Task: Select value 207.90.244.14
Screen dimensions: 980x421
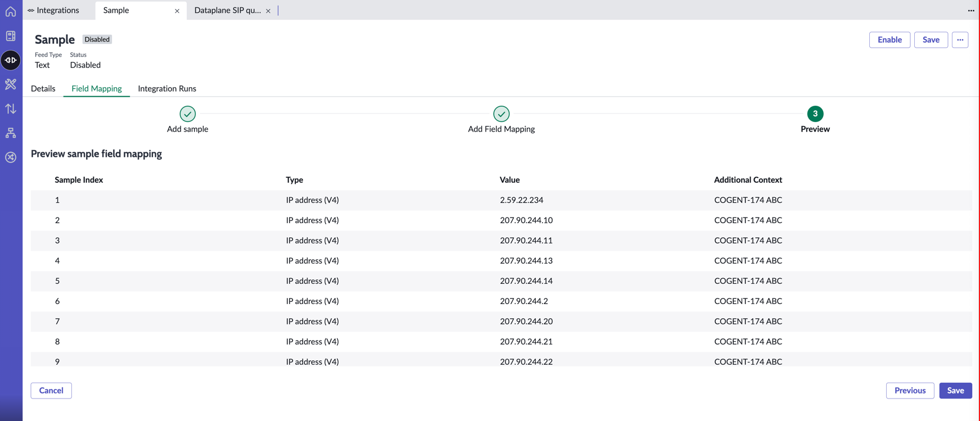Action: click(526, 281)
